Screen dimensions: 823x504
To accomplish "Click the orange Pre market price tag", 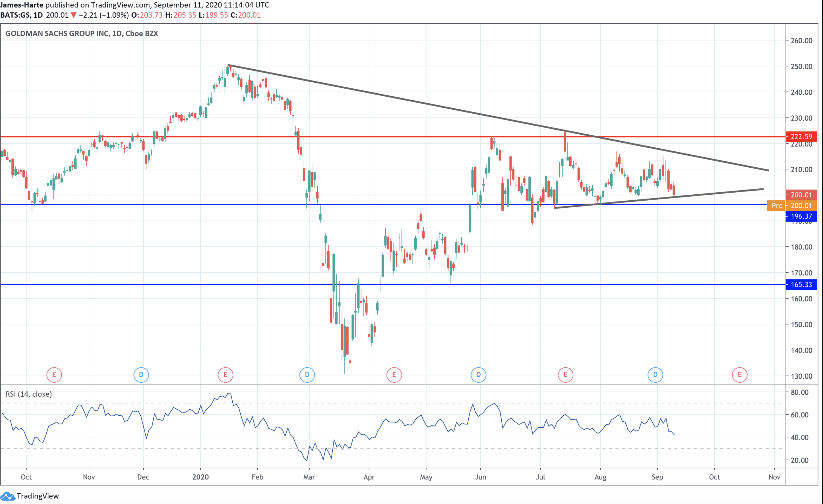I will coord(777,206).
